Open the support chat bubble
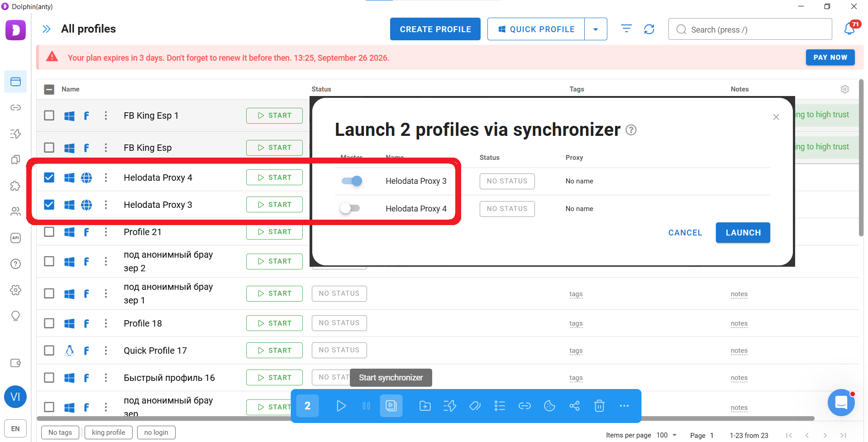Screen dimensions: 868x442 click(841, 402)
